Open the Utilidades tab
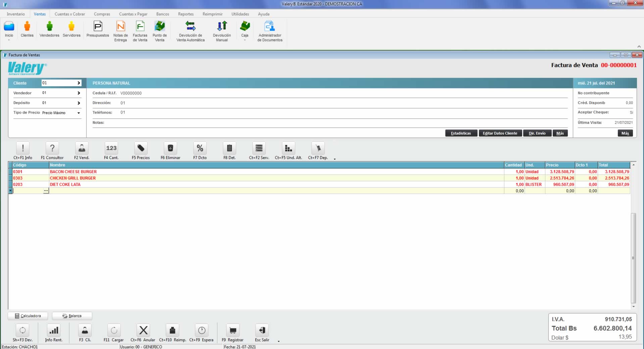Viewport: 644px width, 349px height. tap(240, 14)
